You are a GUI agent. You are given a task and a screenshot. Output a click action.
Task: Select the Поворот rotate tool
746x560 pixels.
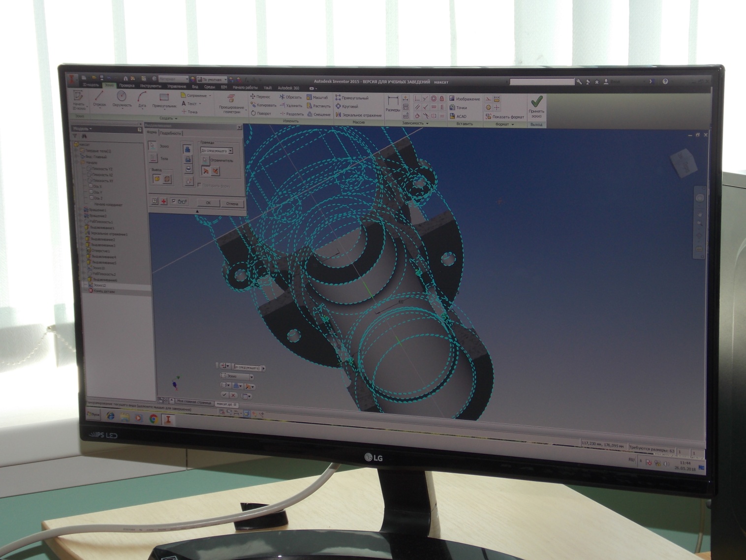tap(260, 113)
